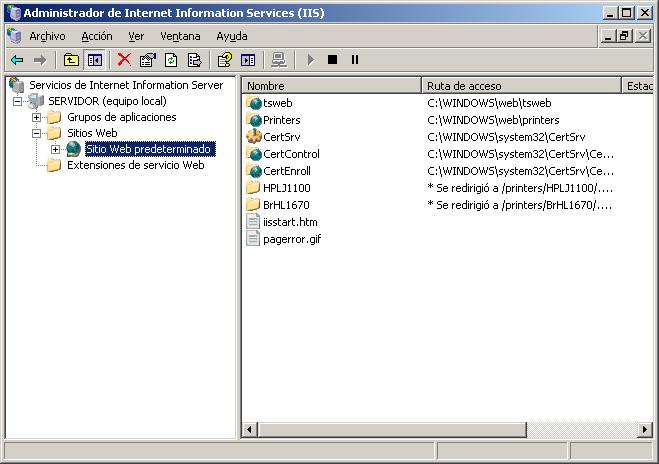Click the Up one level folder icon
Viewport: 659px width, 464px height.
pos(72,60)
